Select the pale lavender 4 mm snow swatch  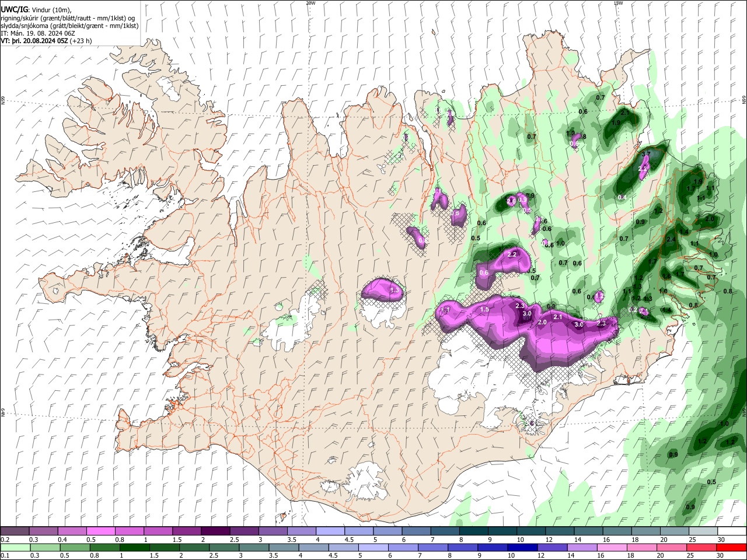tap(330, 531)
